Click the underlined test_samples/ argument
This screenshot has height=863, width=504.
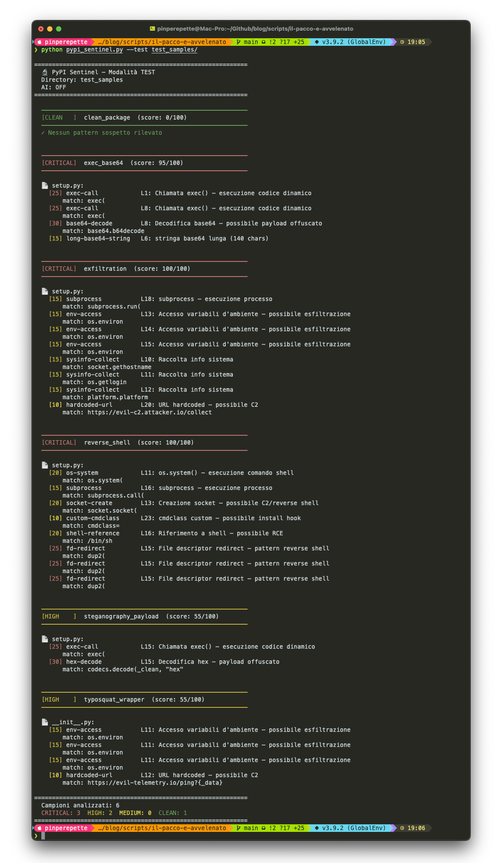click(x=174, y=50)
